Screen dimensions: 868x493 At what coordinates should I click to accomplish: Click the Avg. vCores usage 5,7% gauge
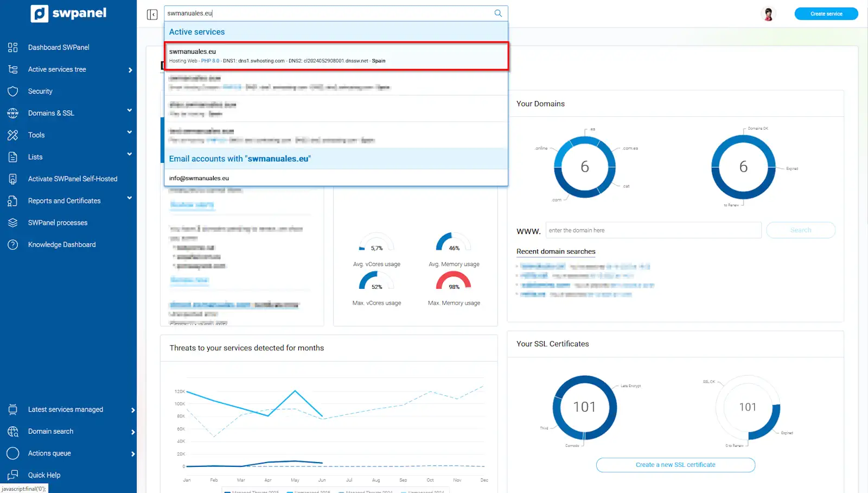tap(376, 243)
